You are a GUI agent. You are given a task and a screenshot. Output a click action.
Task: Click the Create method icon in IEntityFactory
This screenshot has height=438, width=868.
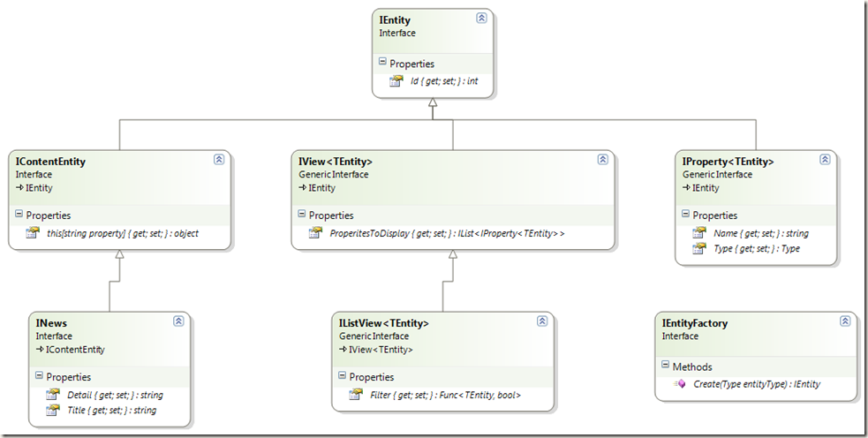click(680, 384)
